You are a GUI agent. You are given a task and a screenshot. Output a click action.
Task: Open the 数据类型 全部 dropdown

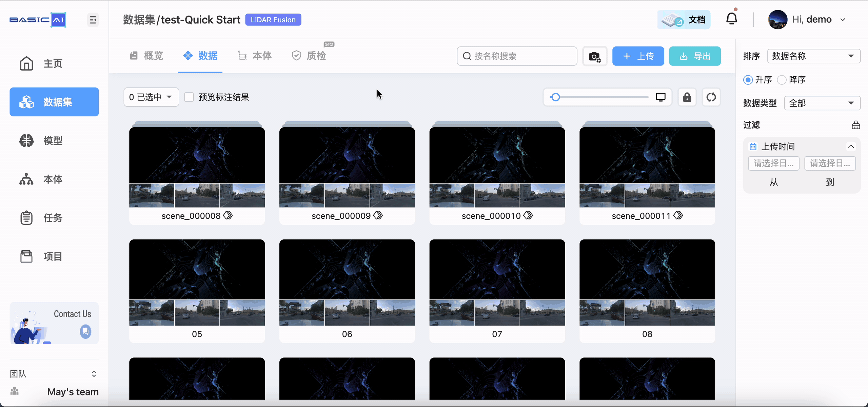(x=822, y=103)
